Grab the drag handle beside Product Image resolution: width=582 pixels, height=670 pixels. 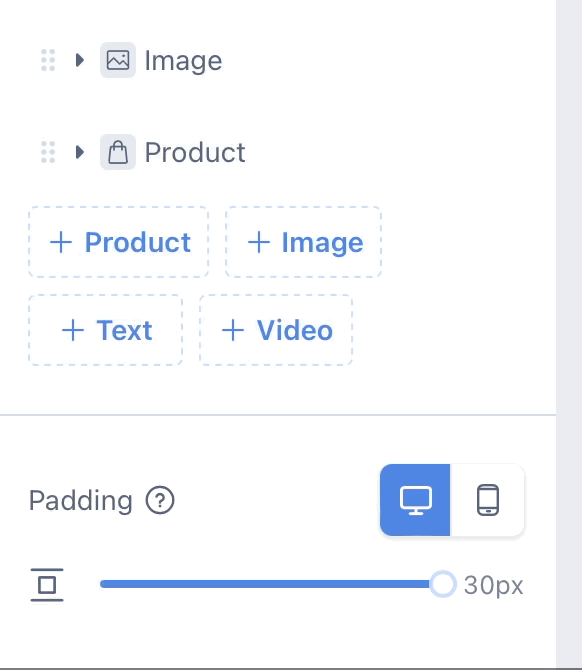[48, 152]
